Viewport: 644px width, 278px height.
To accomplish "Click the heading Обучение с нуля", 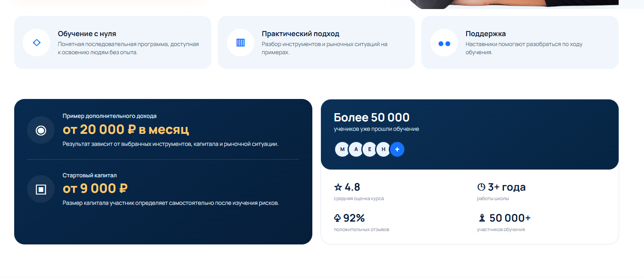I will pos(87,34).
